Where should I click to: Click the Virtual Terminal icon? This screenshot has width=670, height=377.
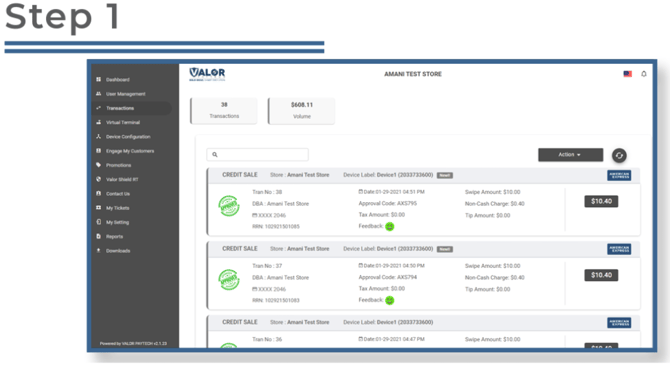(x=99, y=122)
